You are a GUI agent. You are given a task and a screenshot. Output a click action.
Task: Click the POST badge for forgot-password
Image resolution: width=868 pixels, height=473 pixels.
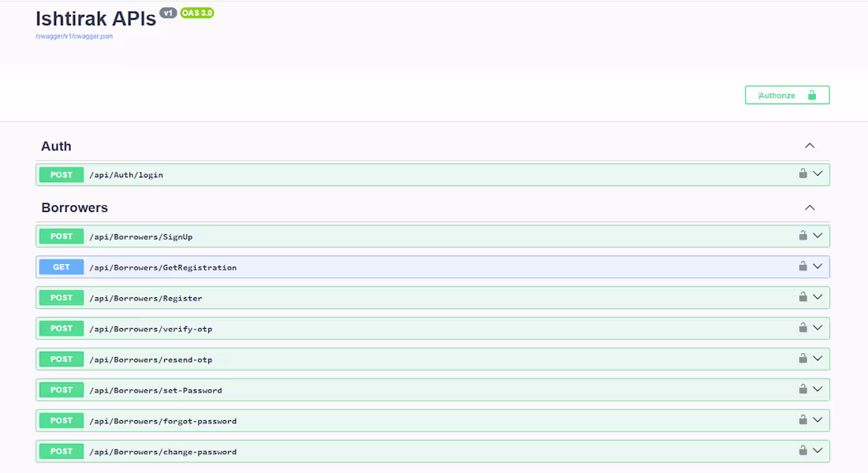coord(62,420)
